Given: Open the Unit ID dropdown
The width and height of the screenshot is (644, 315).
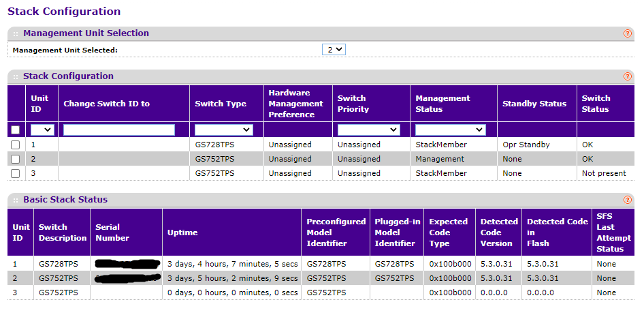Looking at the screenshot, I should 42,130.
